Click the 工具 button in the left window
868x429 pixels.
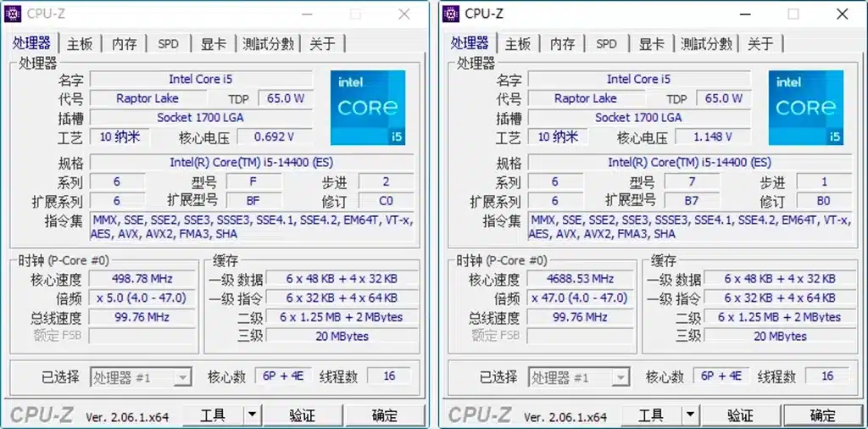click(x=213, y=415)
